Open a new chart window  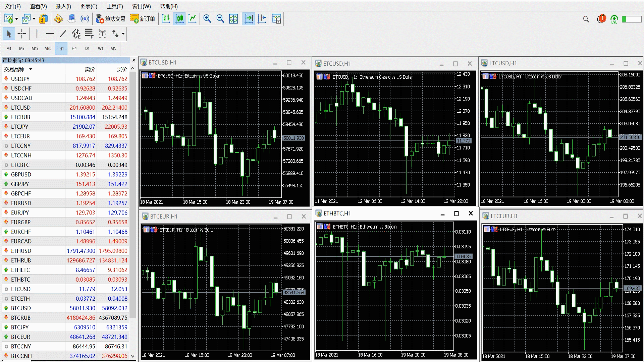point(9,19)
